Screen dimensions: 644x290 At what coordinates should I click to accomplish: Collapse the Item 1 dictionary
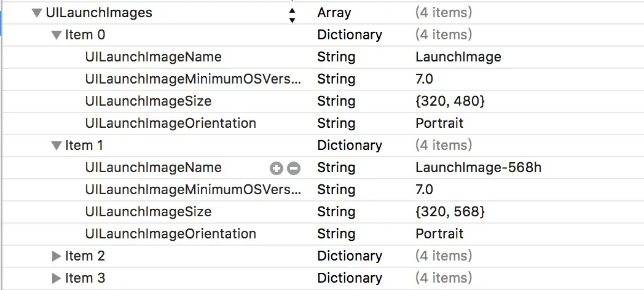[x=57, y=146]
